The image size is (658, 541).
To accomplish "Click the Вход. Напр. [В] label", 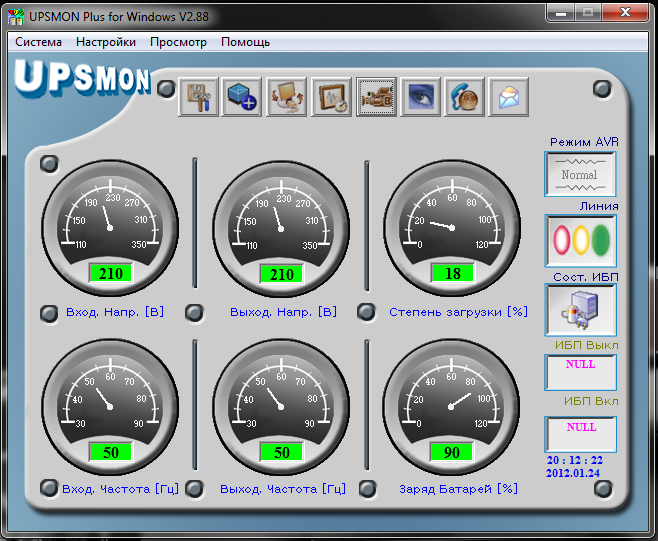I will click(x=115, y=312).
